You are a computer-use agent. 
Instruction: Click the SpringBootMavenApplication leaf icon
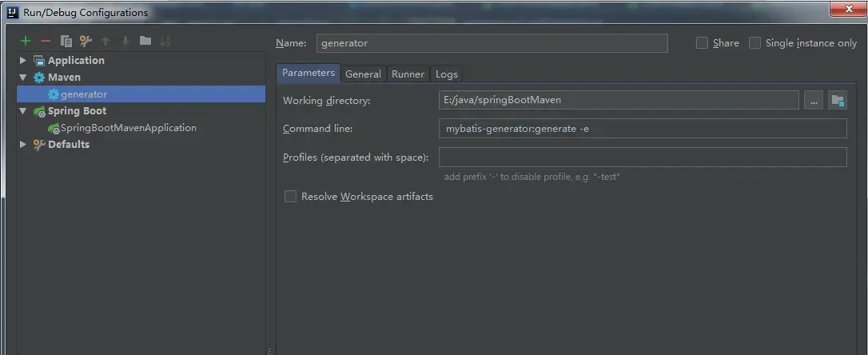point(54,129)
